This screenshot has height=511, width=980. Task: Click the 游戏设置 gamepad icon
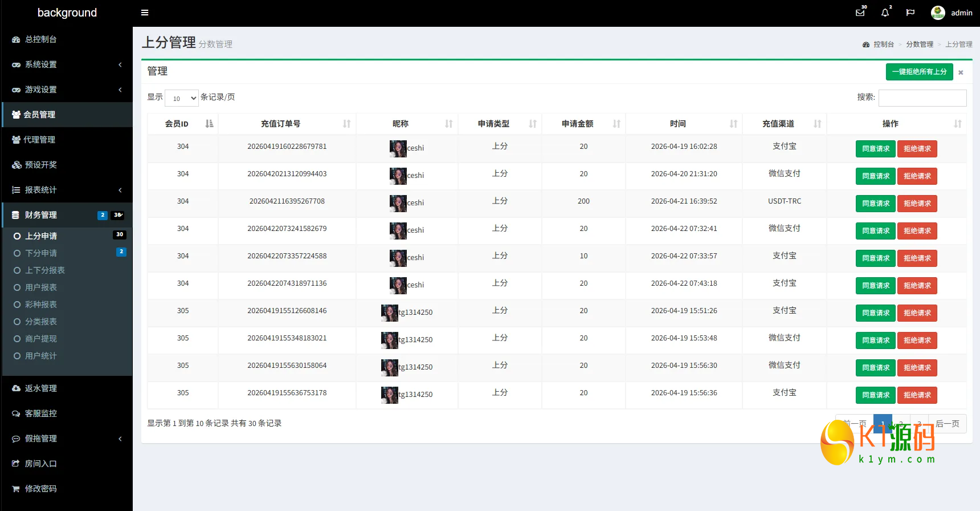(16, 90)
